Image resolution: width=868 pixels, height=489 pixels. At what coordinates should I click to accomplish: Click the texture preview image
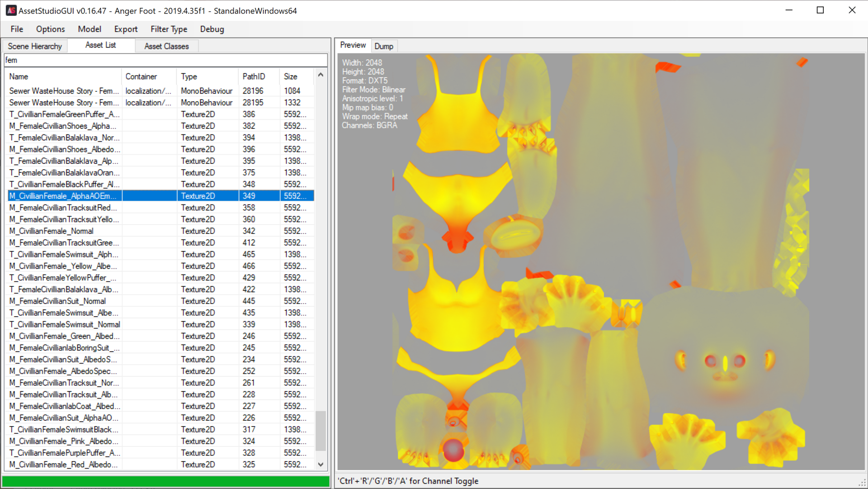tap(601, 261)
